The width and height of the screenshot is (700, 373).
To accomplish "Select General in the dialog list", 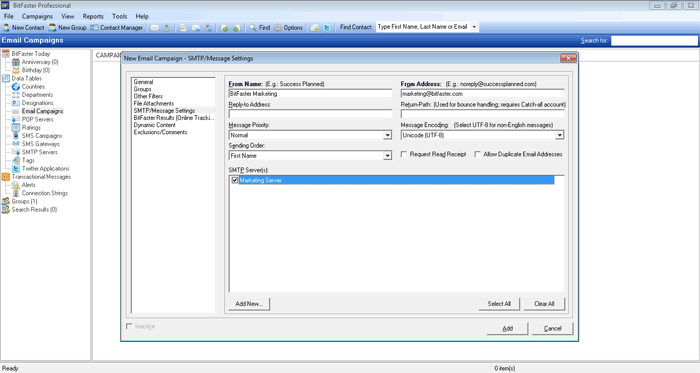I will tap(143, 82).
